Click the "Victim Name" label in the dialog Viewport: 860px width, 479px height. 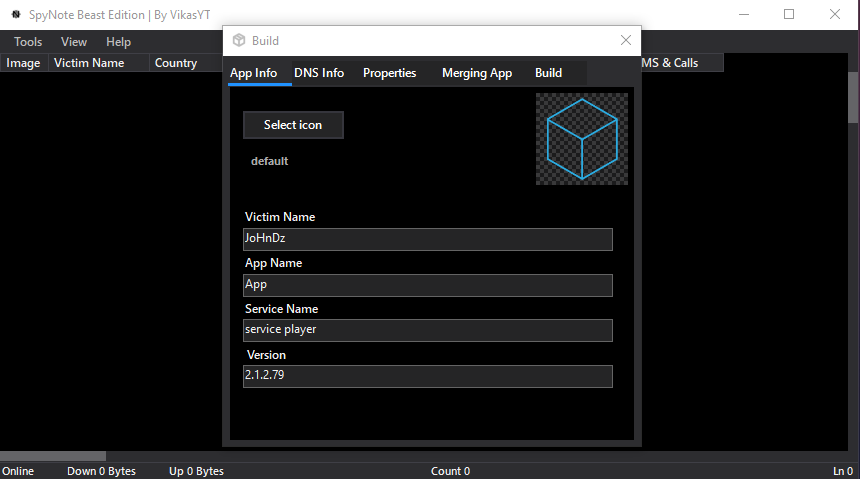(x=280, y=217)
